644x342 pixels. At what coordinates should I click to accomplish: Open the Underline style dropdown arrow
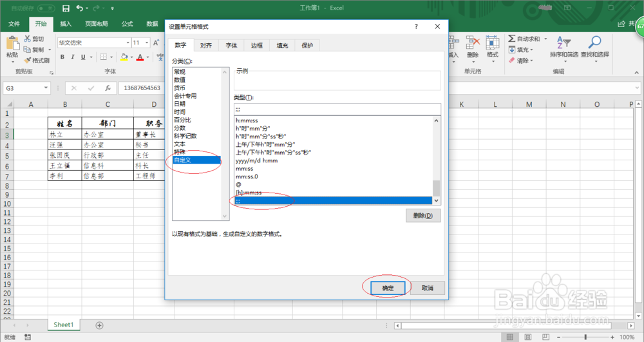[x=91, y=57]
